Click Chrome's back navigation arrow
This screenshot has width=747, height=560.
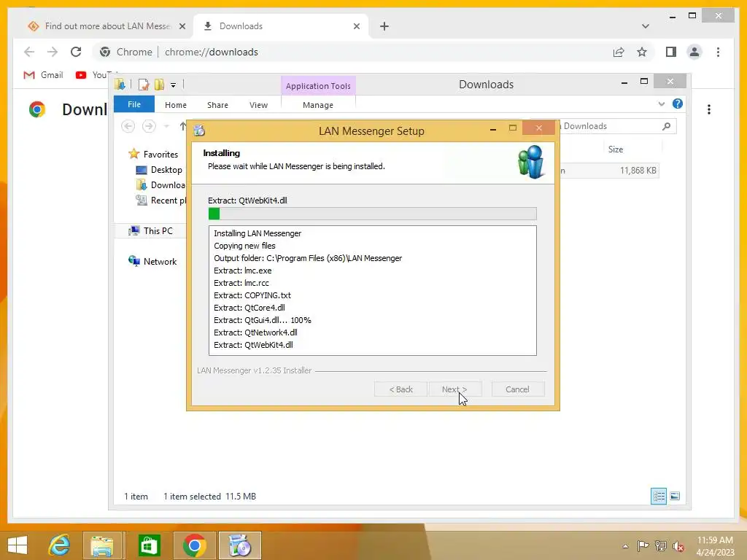coord(29,52)
